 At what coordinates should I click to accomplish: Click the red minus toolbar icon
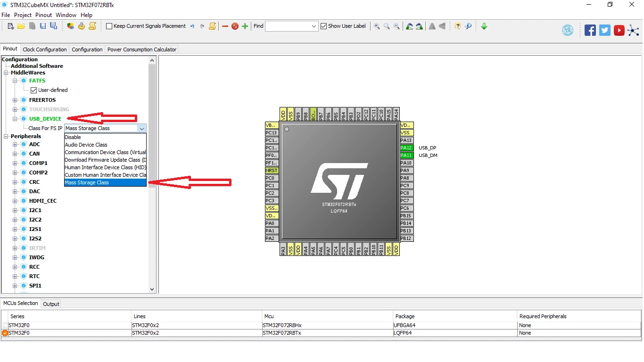point(225,26)
